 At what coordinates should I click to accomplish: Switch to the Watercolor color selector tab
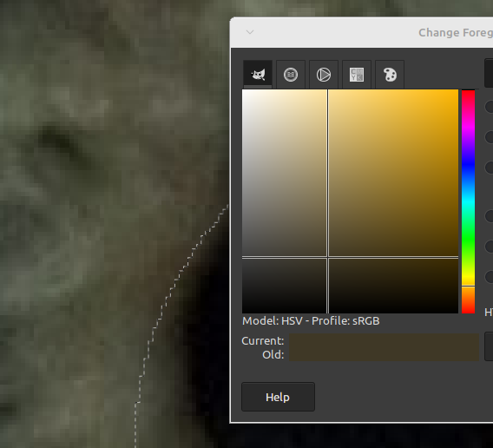[291, 75]
